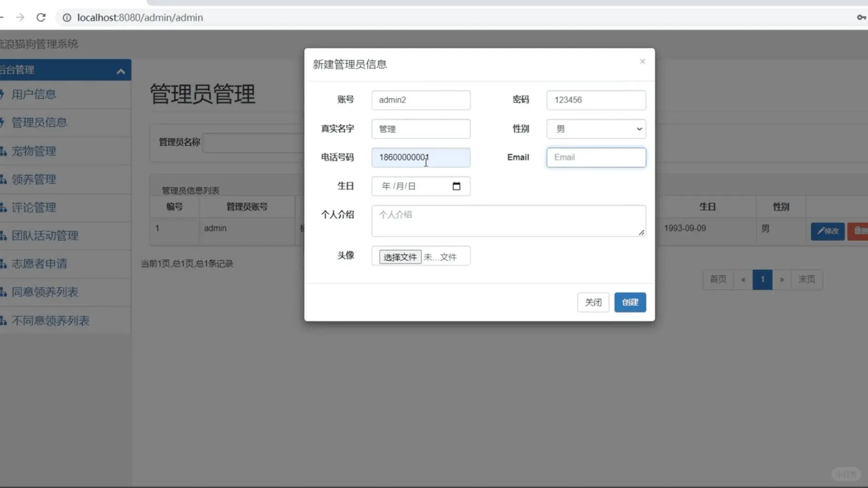Click the site info icon beside URL

click(67, 17)
